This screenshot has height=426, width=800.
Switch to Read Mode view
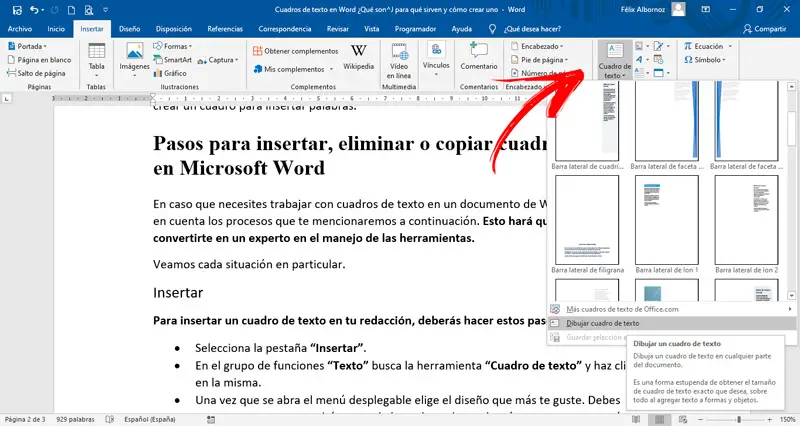636,419
